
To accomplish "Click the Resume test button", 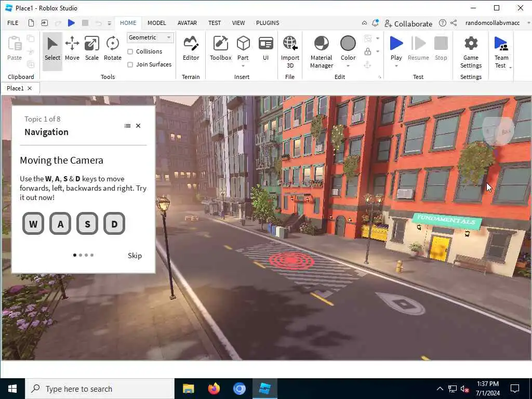I will click(x=418, y=49).
